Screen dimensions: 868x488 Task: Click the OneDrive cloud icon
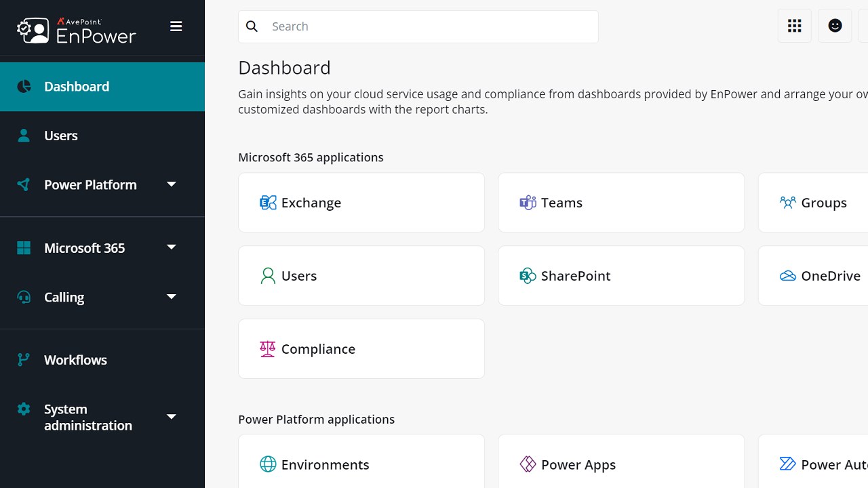[x=787, y=276]
